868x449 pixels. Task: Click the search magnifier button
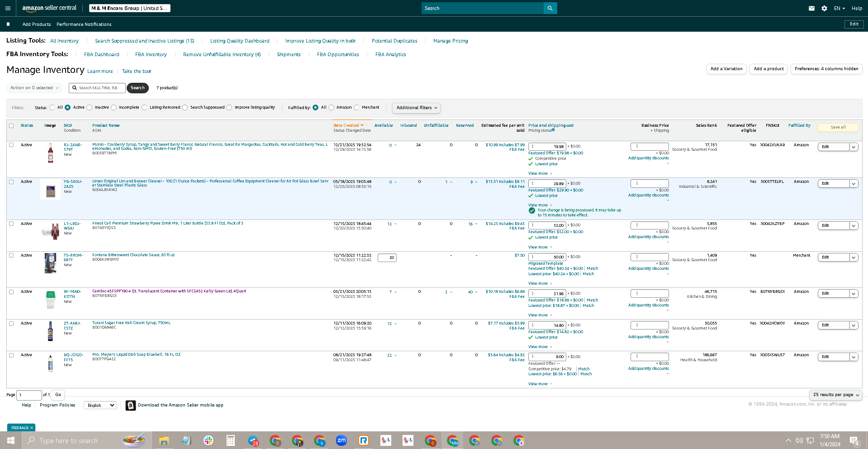click(x=550, y=8)
